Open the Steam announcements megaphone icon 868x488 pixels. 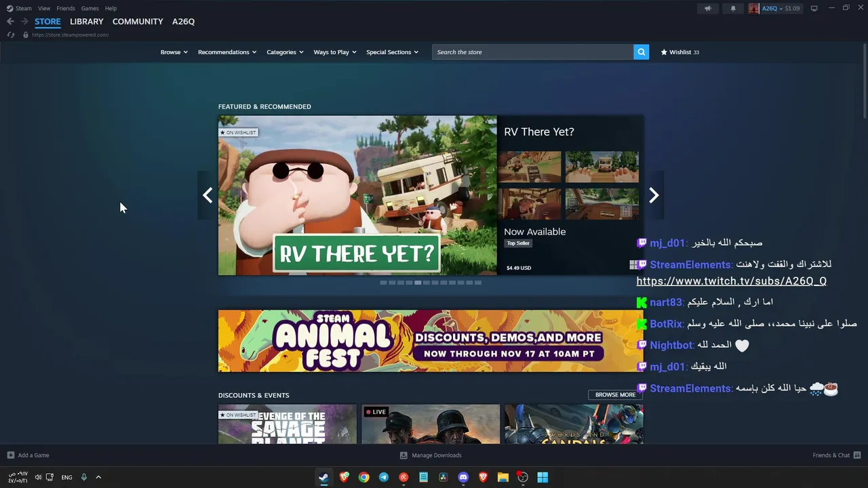[708, 8]
